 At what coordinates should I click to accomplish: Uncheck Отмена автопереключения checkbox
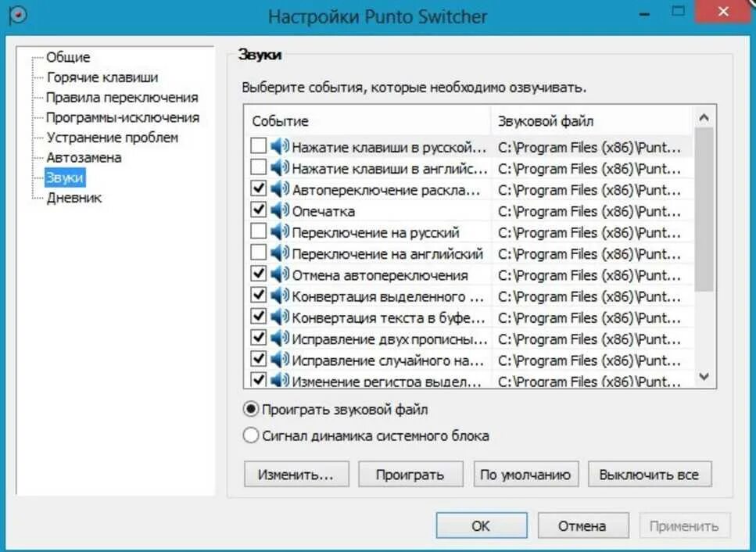pos(259,274)
